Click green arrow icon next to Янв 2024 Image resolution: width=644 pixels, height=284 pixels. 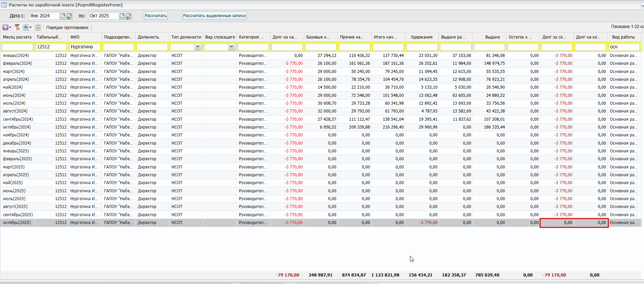click(x=69, y=16)
